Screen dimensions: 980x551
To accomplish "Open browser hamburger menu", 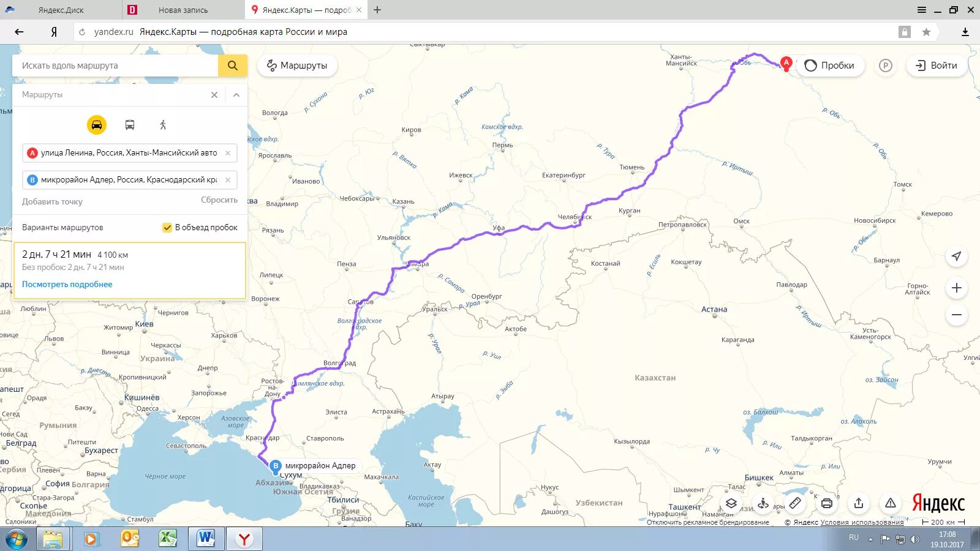I will [922, 10].
